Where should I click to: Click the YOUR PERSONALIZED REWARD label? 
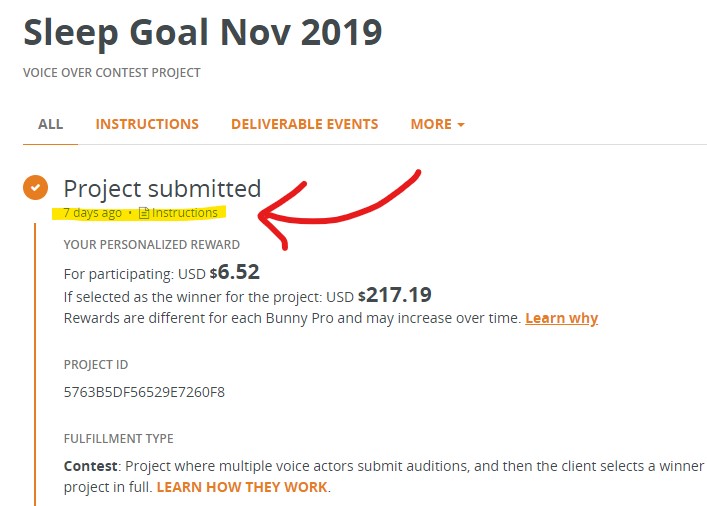pyautogui.click(x=151, y=244)
